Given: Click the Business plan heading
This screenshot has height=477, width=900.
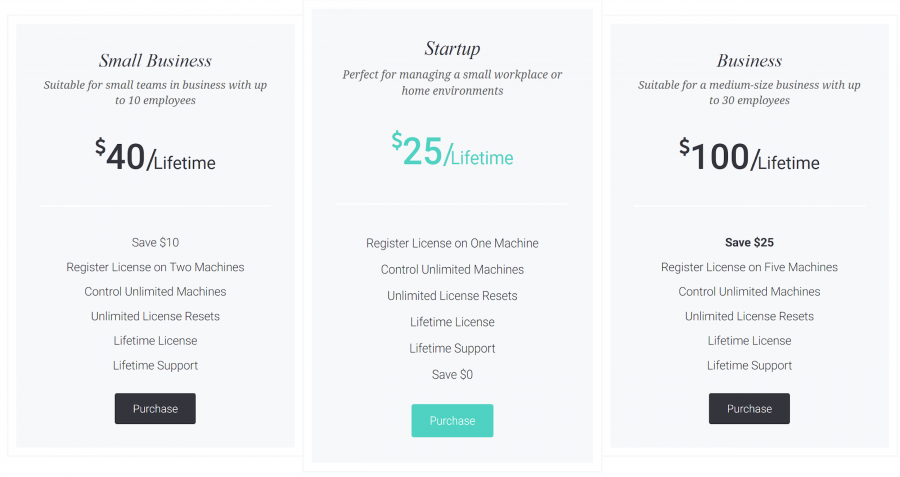Looking at the screenshot, I should click(749, 61).
